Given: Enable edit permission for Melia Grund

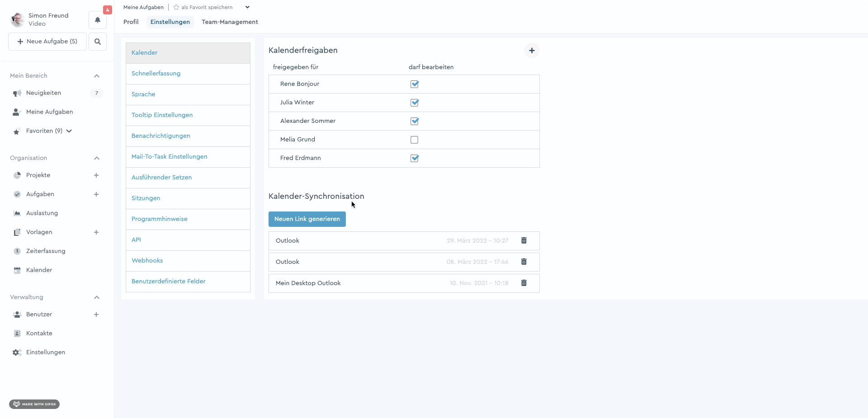Looking at the screenshot, I should pos(414,140).
